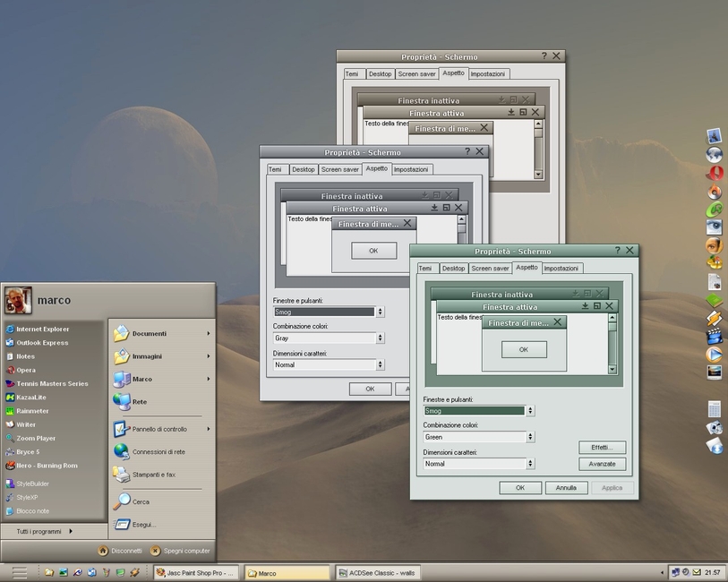Click marco user picture in start menu
The width and height of the screenshot is (728, 582).
click(x=18, y=300)
